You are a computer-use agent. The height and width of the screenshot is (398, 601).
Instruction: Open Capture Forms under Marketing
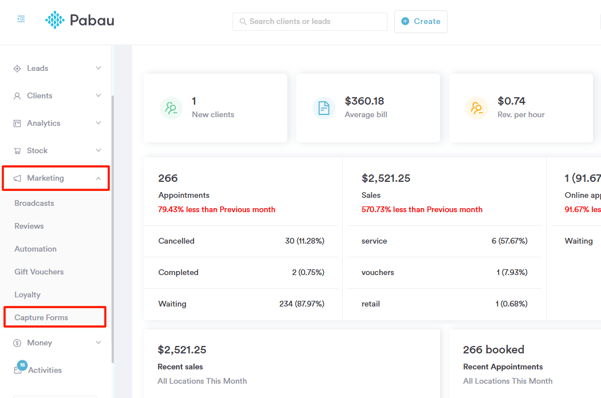pos(41,317)
